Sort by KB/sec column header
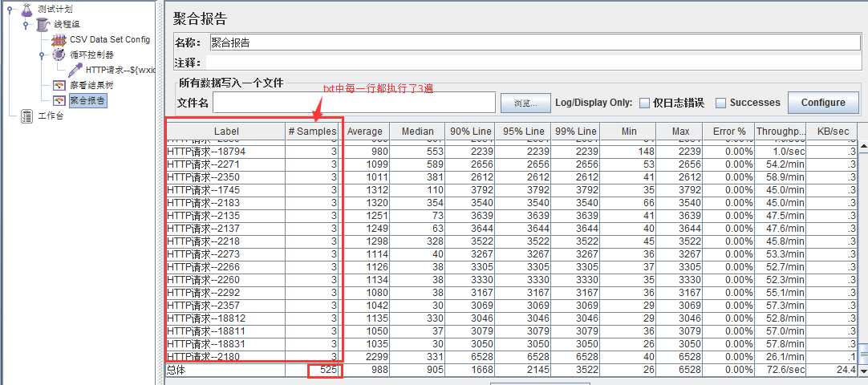The image size is (868, 385). coord(834,131)
